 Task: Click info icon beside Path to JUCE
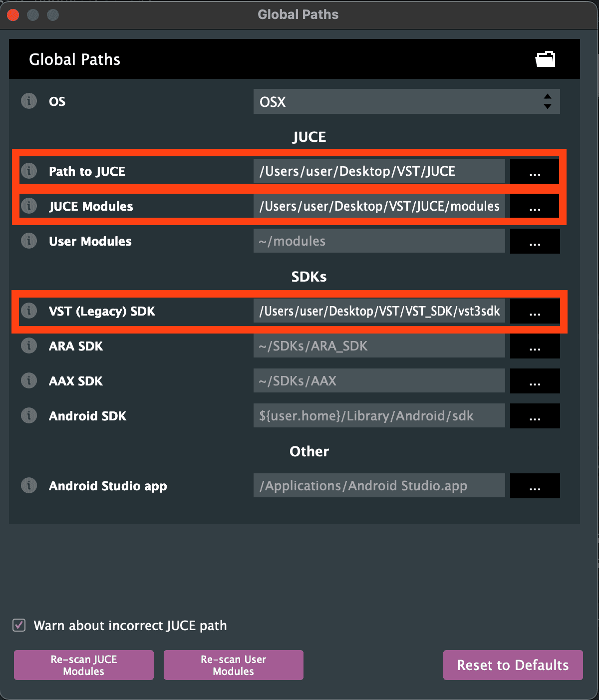pos(29,171)
